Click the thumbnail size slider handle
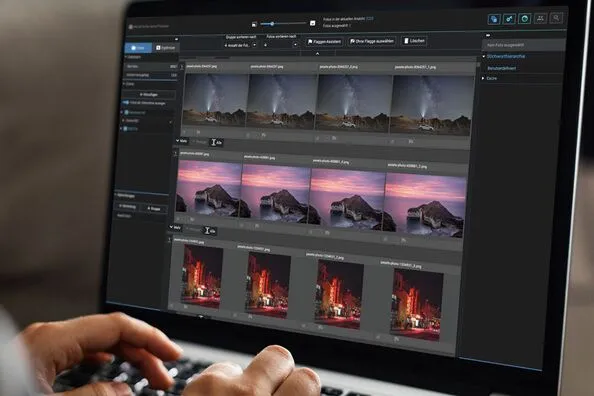Screen dimensions: 594x396 272,24
